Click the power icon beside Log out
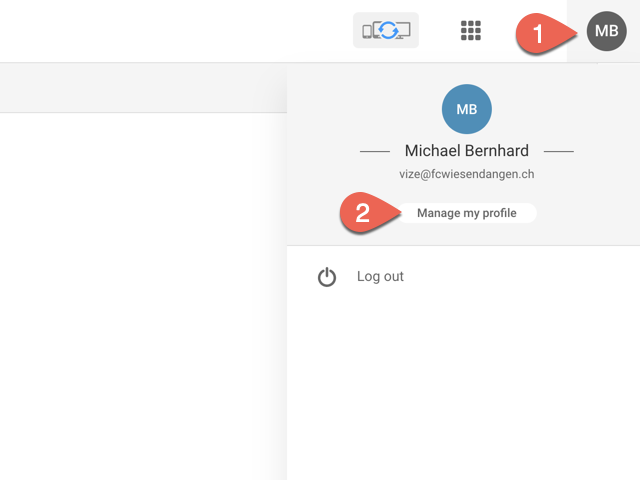Image resolution: width=640 pixels, height=480 pixels. [327, 277]
